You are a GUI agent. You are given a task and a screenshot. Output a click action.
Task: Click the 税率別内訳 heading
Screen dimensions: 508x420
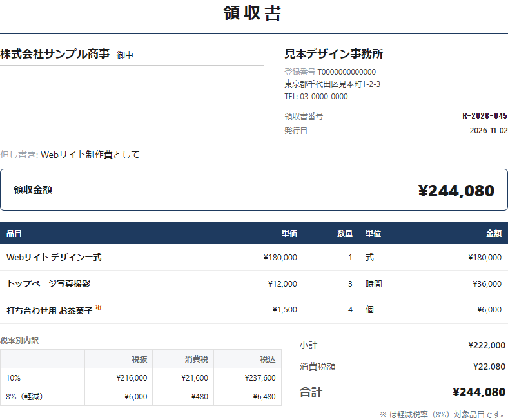[19, 341]
